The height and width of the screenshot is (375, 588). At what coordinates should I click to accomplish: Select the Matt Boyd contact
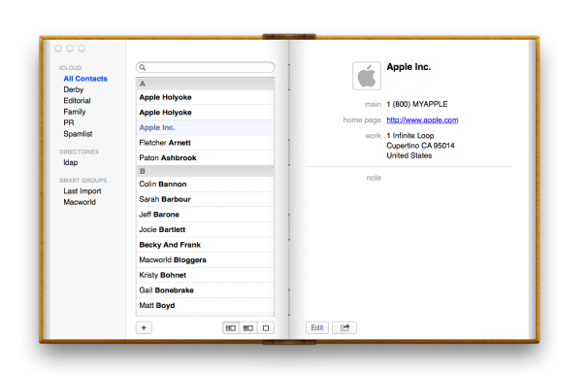tap(205, 305)
